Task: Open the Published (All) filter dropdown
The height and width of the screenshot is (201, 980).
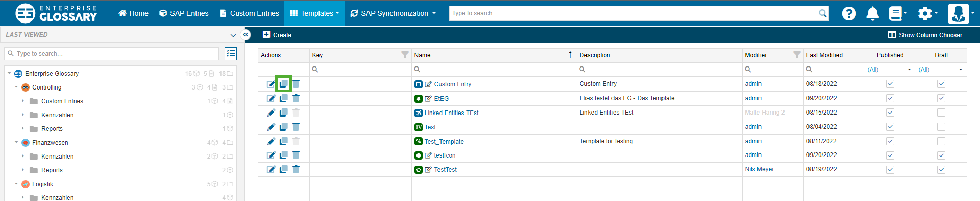Action: [890, 70]
